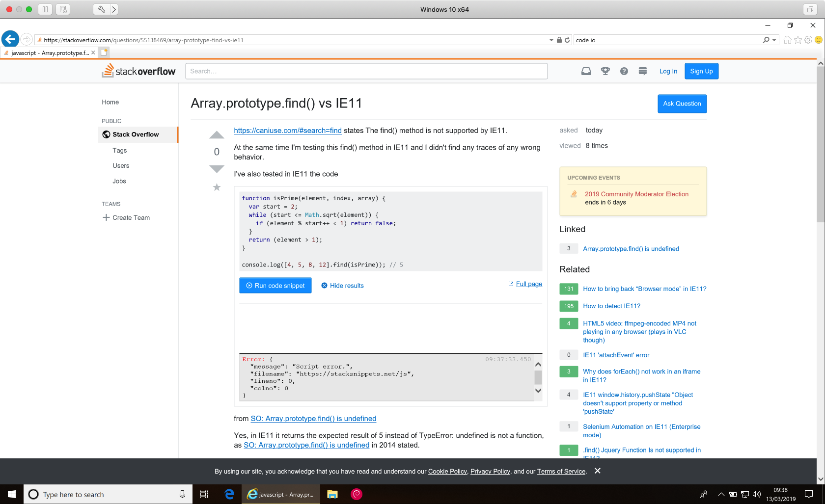The height and width of the screenshot is (504, 825).
Task: Click the IE smiley feedback icon
Action: [819, 40]
